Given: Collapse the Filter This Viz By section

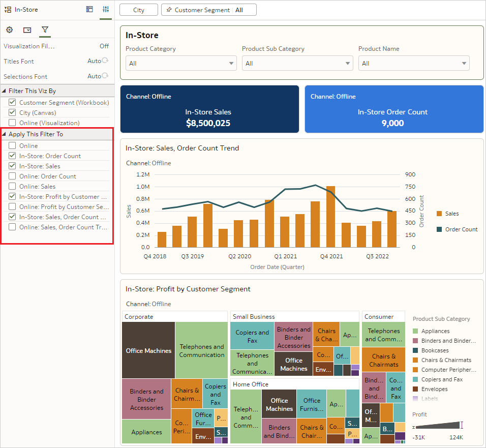Looking at the screenshot, I should (5, 91).
